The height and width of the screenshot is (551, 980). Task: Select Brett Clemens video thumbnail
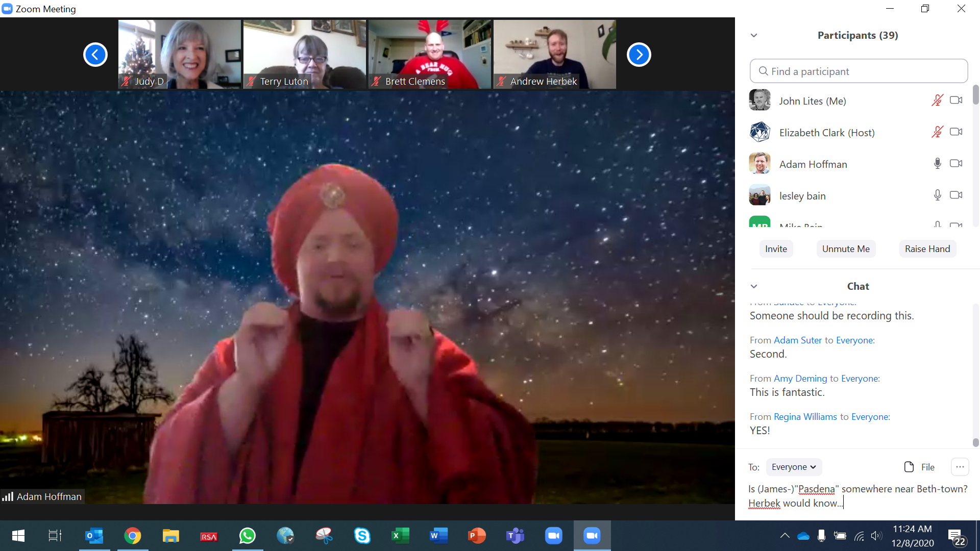click(x=430, y=54)
